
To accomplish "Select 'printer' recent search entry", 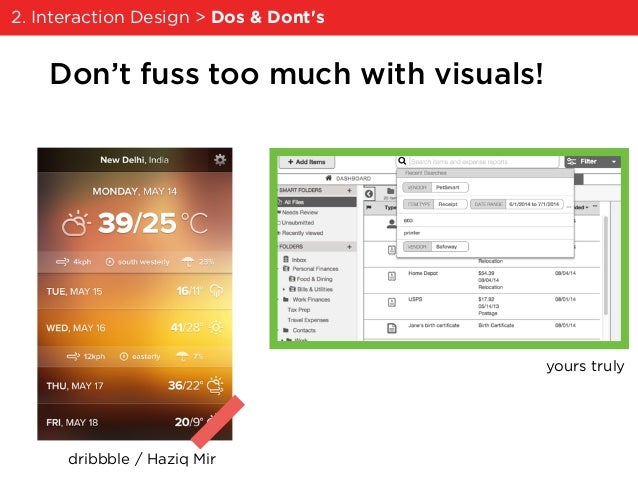I will tap(485, 233).
